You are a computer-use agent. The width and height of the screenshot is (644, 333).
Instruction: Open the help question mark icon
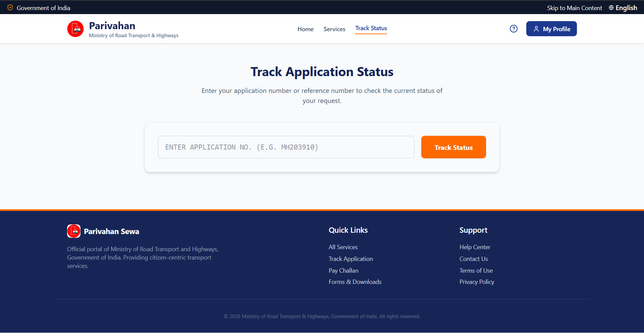point(514,29)
